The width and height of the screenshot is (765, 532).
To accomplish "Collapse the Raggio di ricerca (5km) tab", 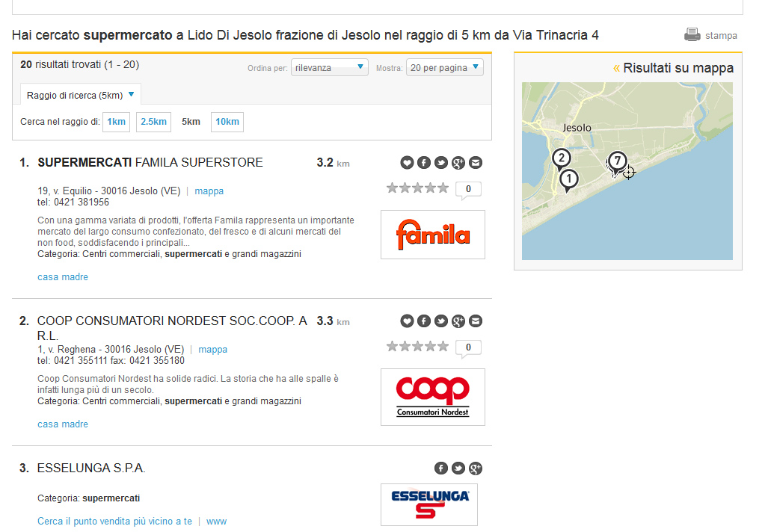I will coord(81,95).
